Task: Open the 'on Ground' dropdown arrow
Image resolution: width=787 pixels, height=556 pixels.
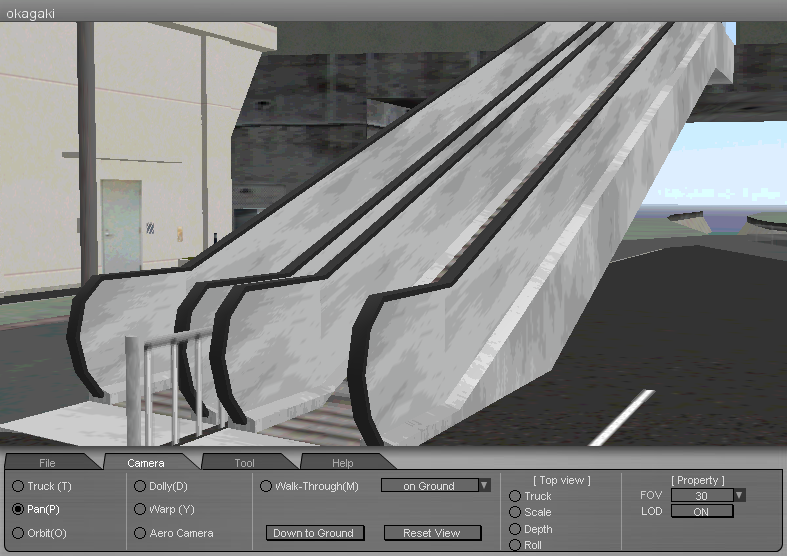Action: tap(484, 485)
